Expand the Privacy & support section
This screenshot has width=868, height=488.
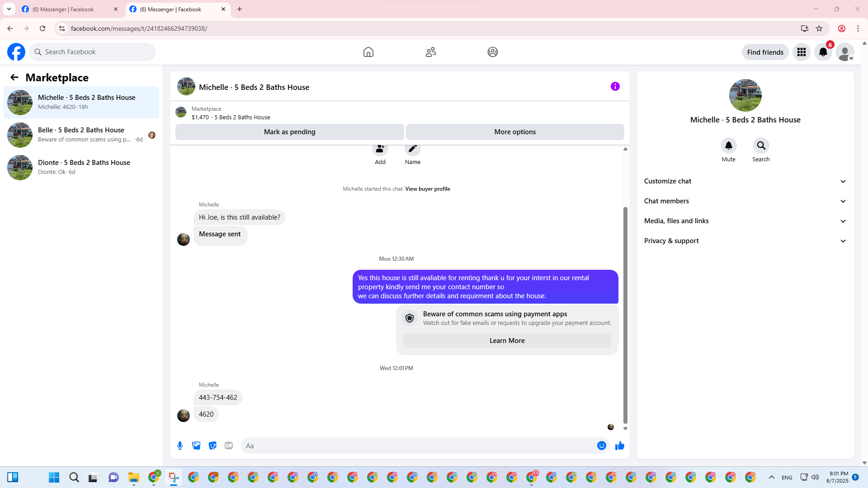pyautogui.click(x=745, y=241)
